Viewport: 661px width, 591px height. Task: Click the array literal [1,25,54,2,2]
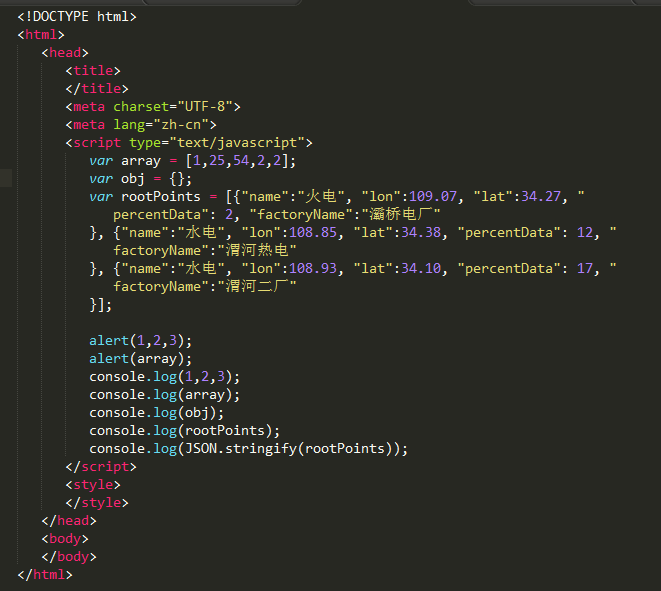pos(237,161)
